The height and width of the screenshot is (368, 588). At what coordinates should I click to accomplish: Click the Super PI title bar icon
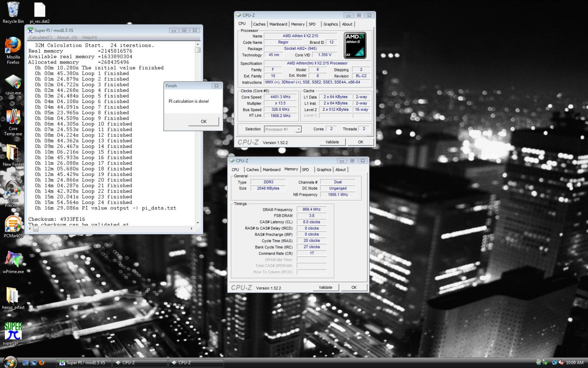point(30,30)
